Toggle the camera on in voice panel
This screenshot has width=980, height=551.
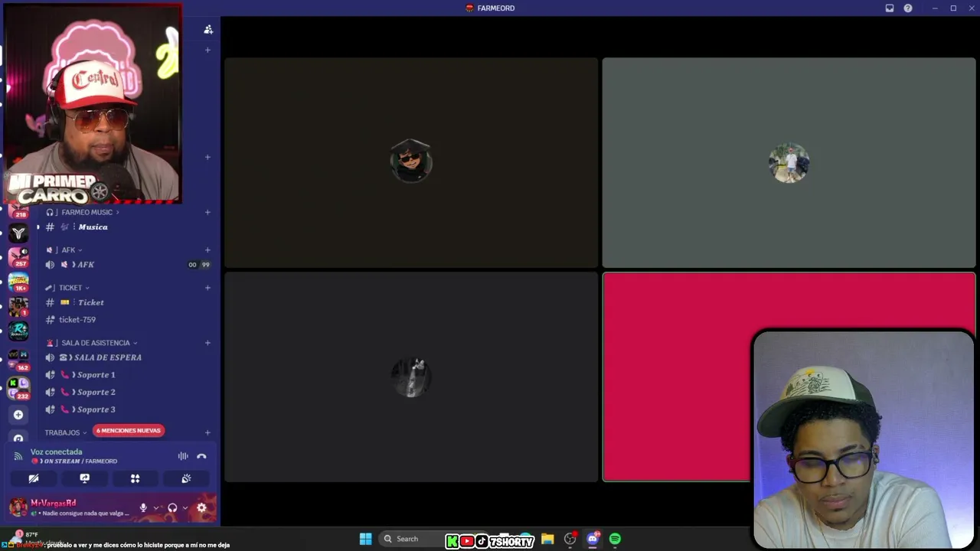coord(33,478)
